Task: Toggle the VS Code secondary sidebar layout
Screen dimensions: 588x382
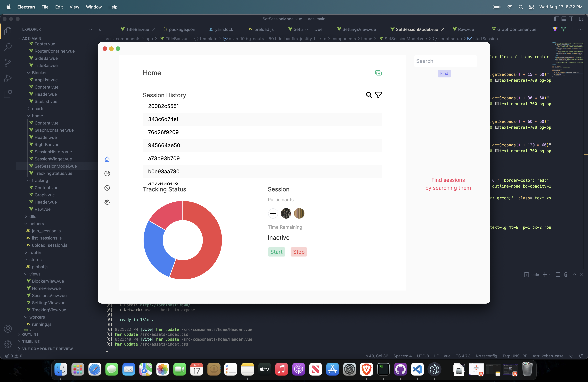Action: click(x=571, y=19)
